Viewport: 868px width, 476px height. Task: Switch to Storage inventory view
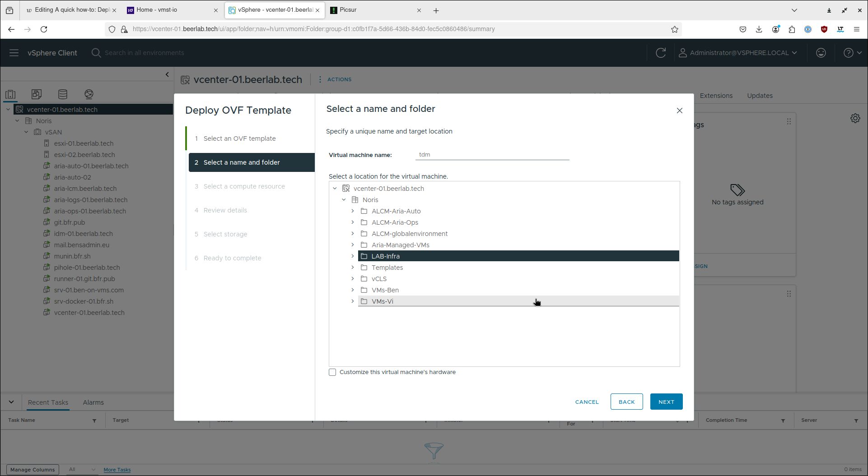[63, 94]
